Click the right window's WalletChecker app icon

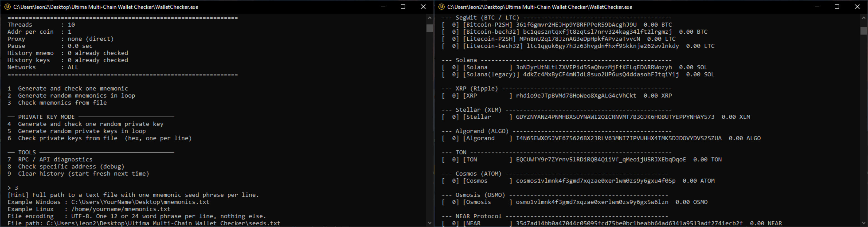click(441, 7)
